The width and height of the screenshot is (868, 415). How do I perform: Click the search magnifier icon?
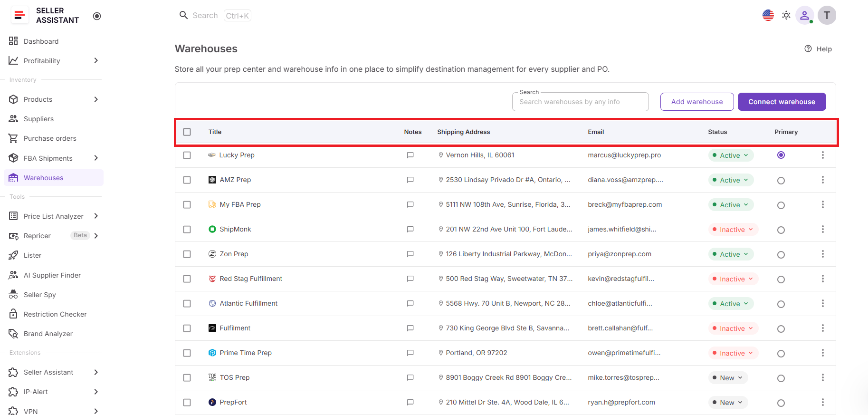tap(183, 15)
